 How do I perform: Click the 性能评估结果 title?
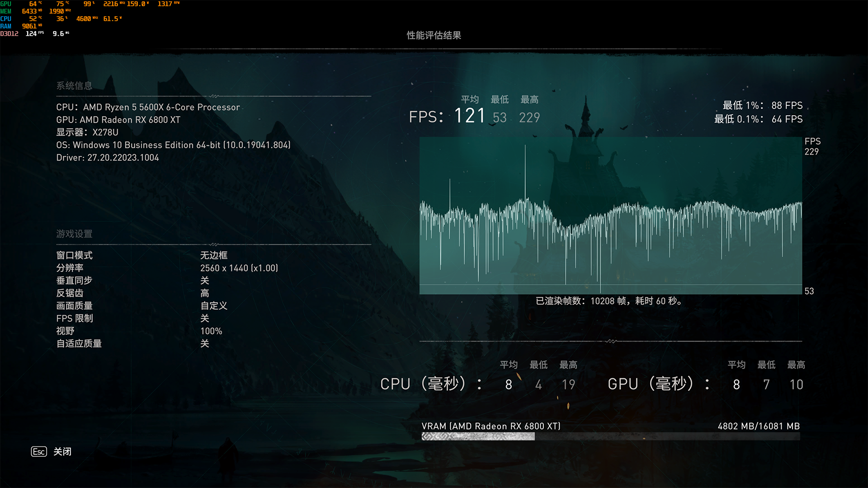tap(434, 35)
